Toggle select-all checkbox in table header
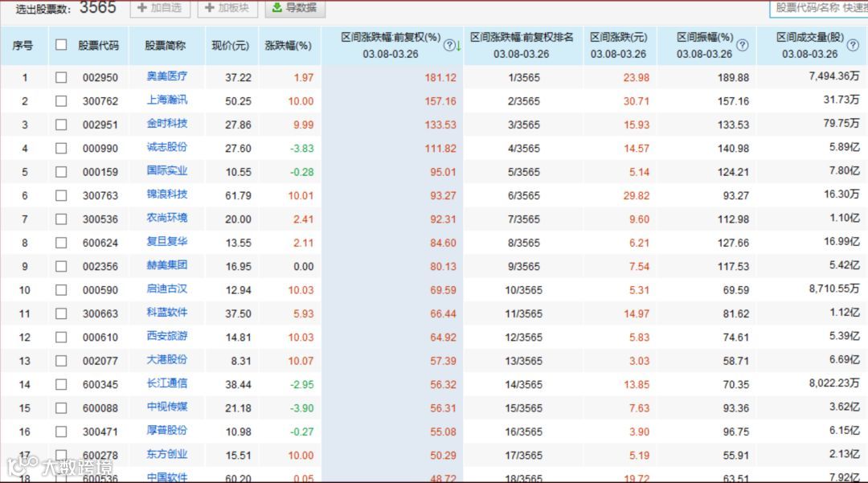 pyautogui.click(x=61, y=45)
